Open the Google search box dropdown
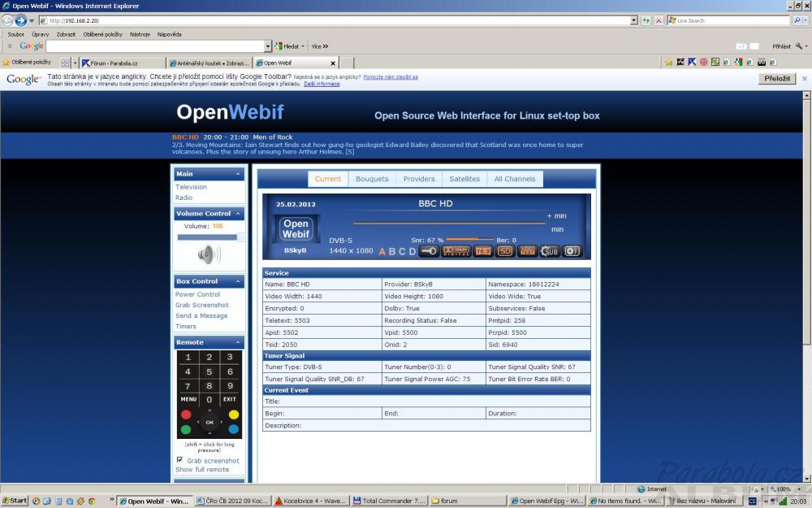 tap(268, 46)
